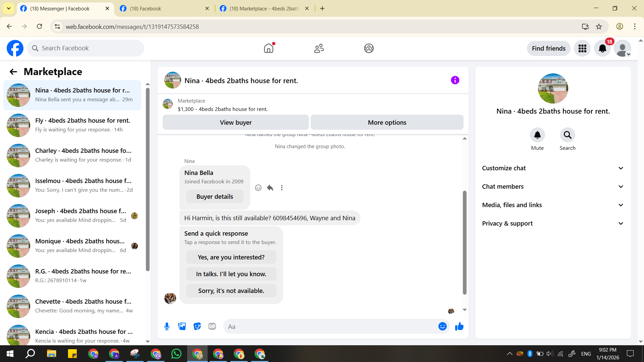Viewport: 644px width, 362px height.
Task: Click the voice clip microphone icon
Action: [x=167, y=326]
